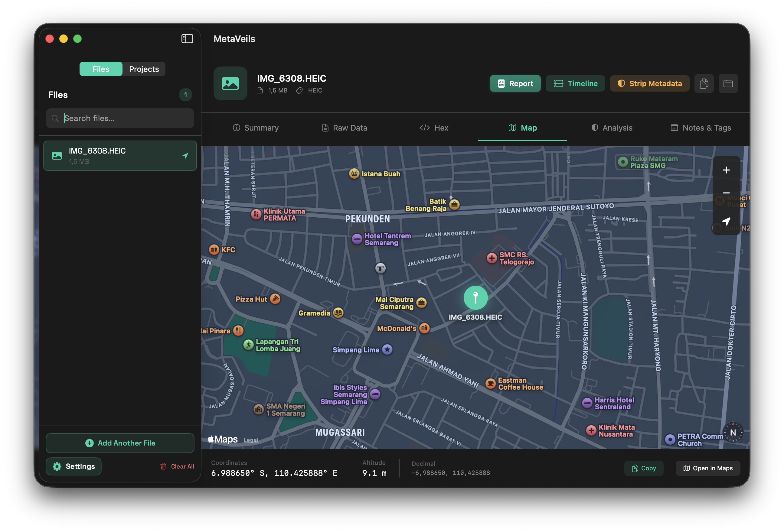Toggle the sidebar panel icon
The image size is (784, 532).
[187, 39]
